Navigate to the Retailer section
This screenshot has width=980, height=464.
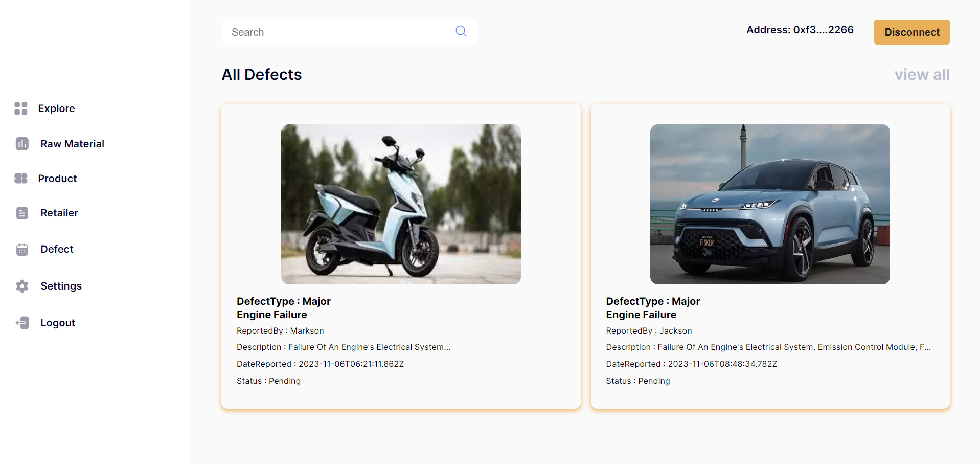pyautogui.click(x=59, y=213)
